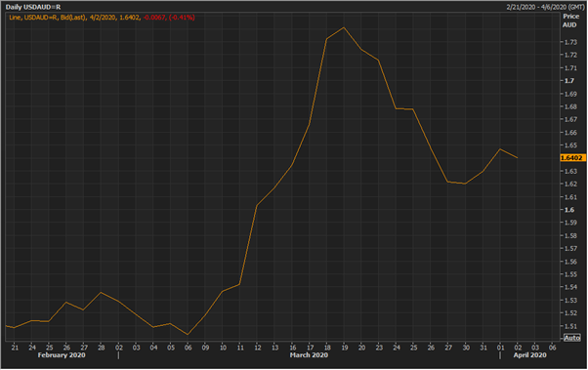Click the date 06 in March on time axis
This screenshot has height=370, width=588.
188,348
